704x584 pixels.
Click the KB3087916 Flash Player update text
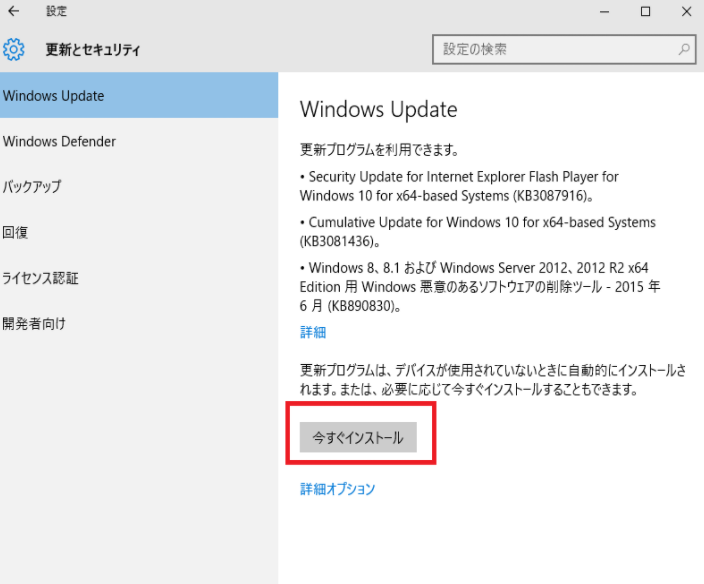[x=459, y=186]
